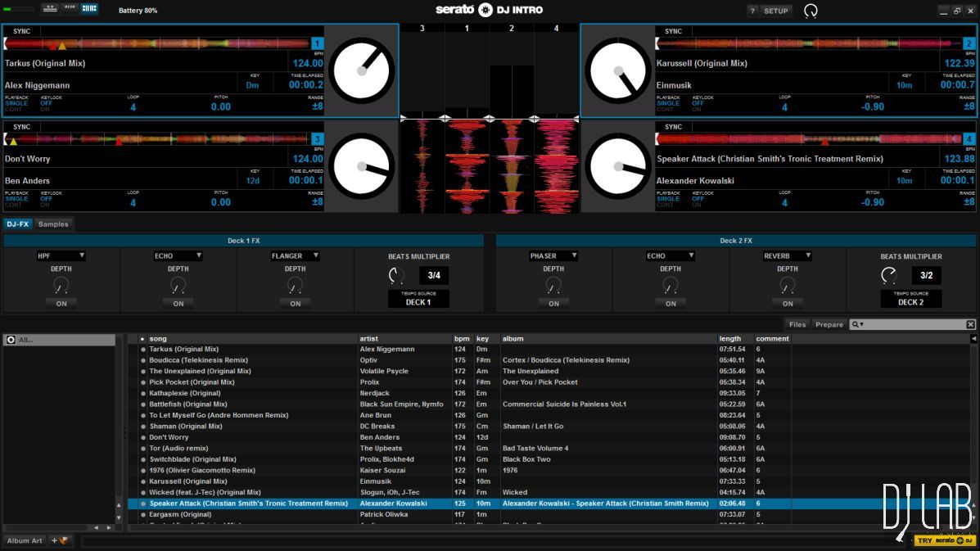Switch to the Samples tab
Viewport: 980px width, 551px height.
coord(53,224)
